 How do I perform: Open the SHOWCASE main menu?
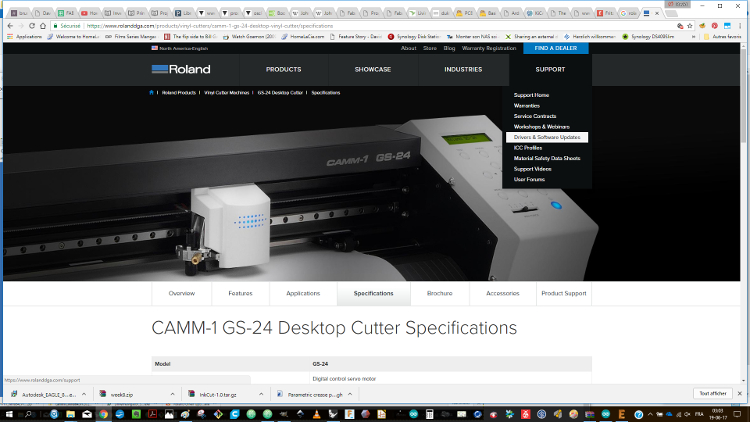373,69
